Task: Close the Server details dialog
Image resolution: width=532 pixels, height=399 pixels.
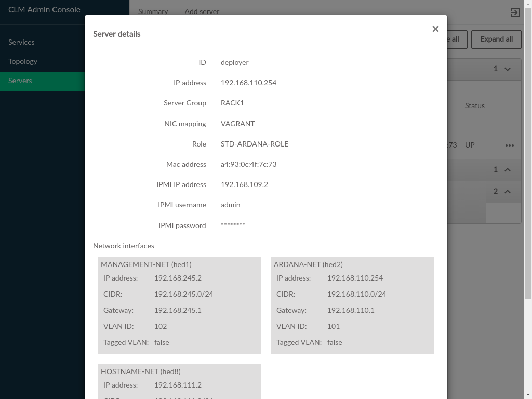Action: point(435,29)
